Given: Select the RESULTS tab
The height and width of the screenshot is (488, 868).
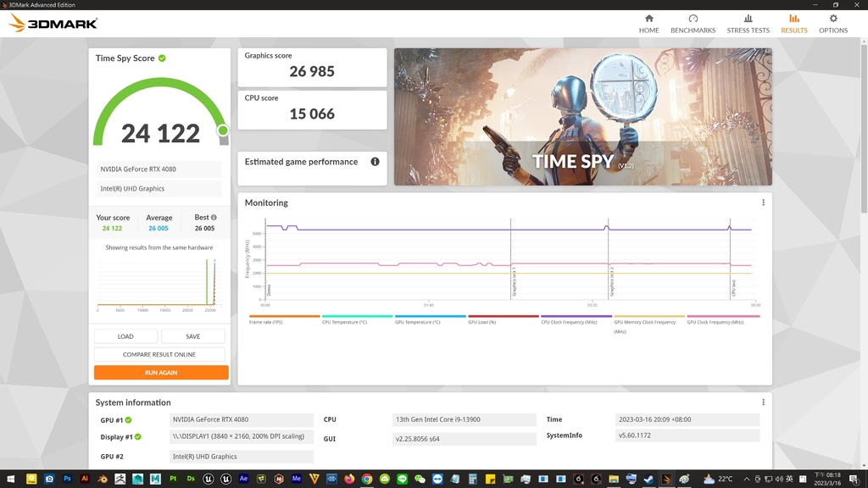Looking at the screenshot, I should pos(793,24).
